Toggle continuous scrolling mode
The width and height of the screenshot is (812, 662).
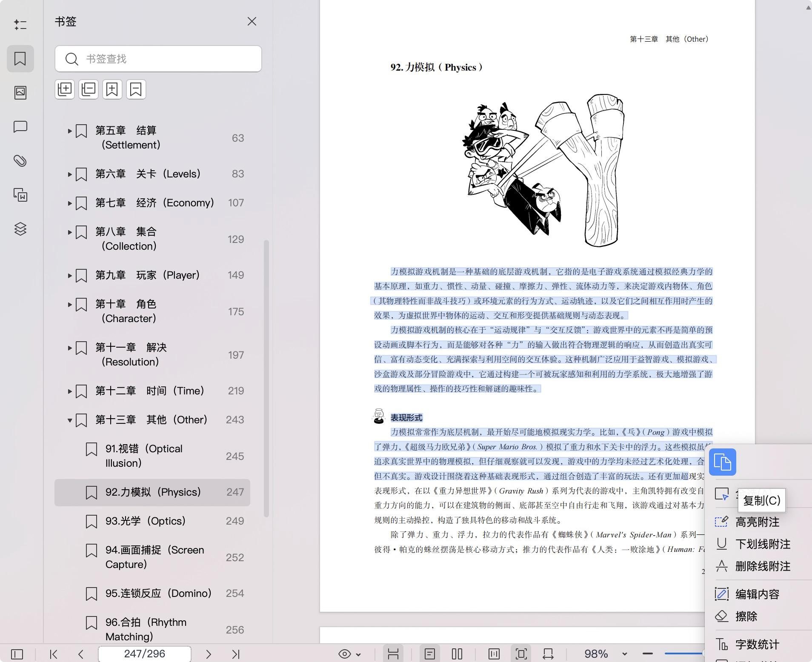[x=393, y=654]
